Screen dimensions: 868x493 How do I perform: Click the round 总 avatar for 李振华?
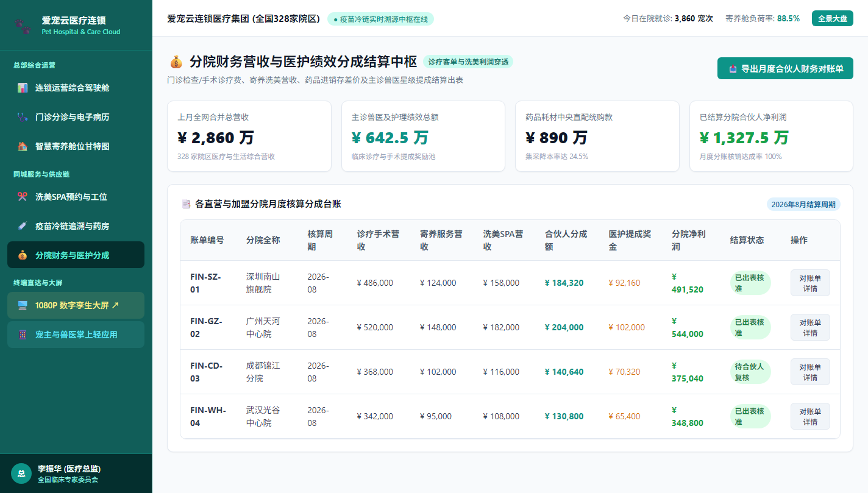tap(21, 473)
